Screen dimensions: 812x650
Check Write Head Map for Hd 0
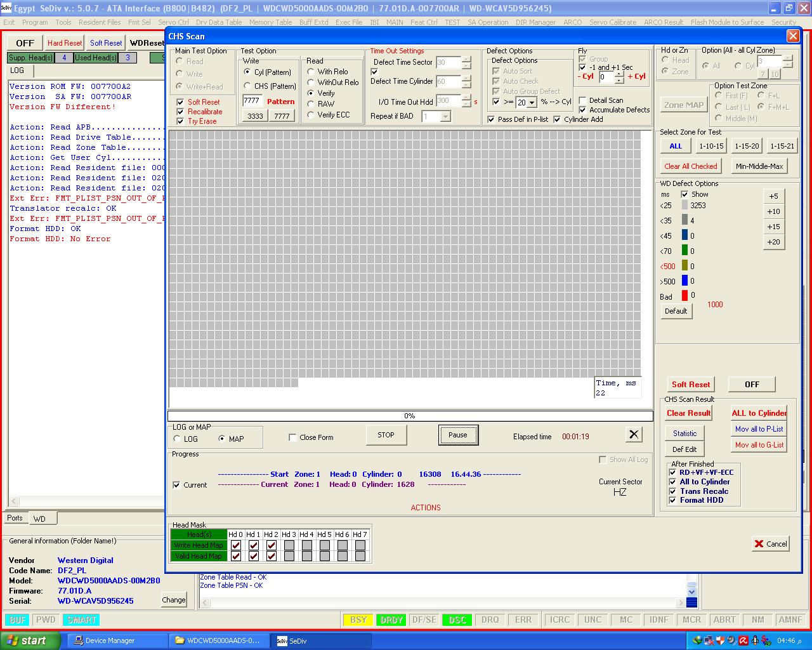pos(236,545)
